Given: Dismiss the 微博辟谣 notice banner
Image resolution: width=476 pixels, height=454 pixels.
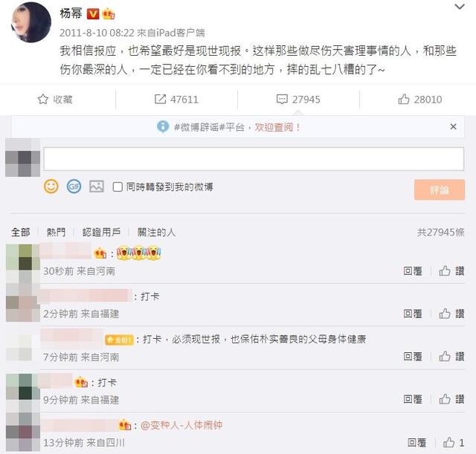Looking at the screenshot, I should pyautogui.click(x=453, y=126).
